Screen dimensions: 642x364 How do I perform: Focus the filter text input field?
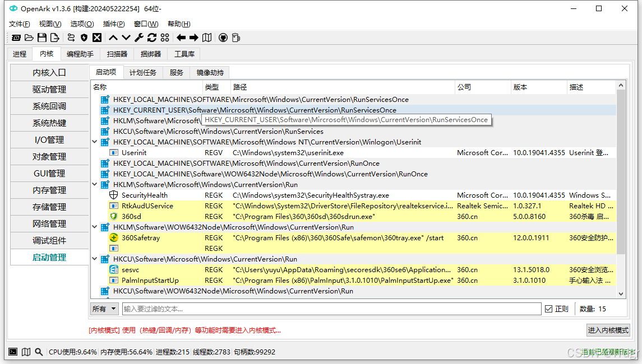[x=331, y=309]
